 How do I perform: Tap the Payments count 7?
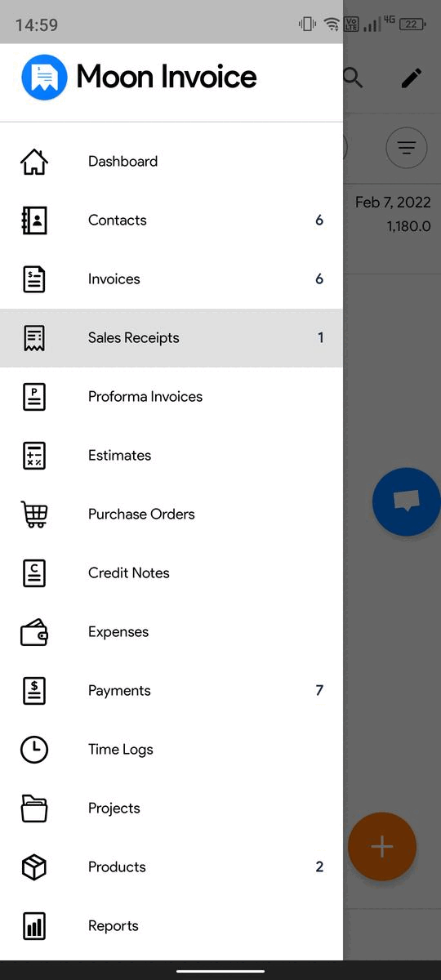319,691
